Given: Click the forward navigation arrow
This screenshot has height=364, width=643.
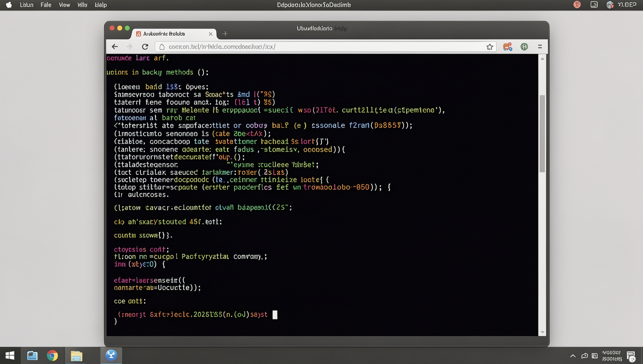Looking at the screenshot, I should click(x=129, y=47).
